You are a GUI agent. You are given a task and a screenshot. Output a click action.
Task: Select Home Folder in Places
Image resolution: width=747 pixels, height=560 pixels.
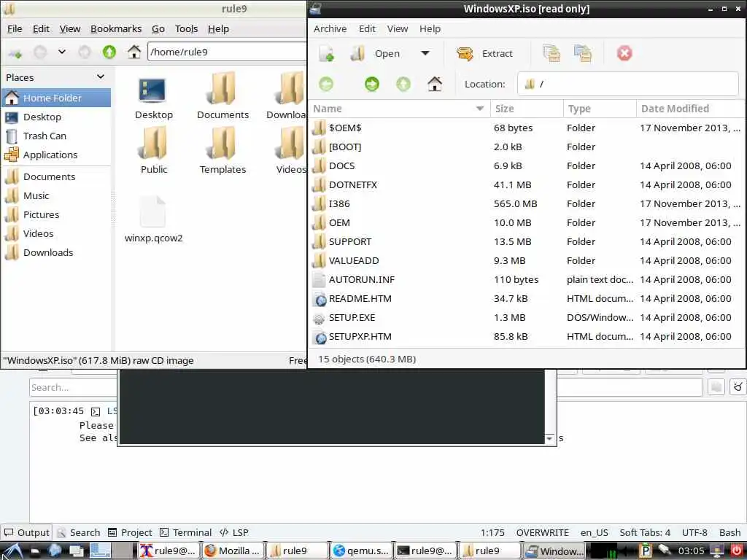pyautogui.click(x=56, y=98)
